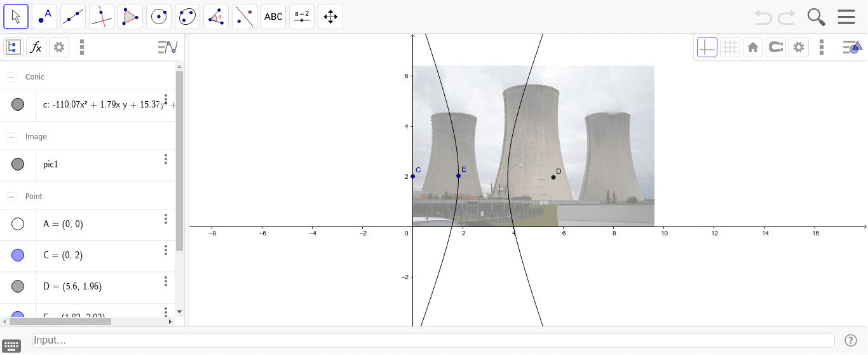Toggle visibility of conic c

click(18, 104)
